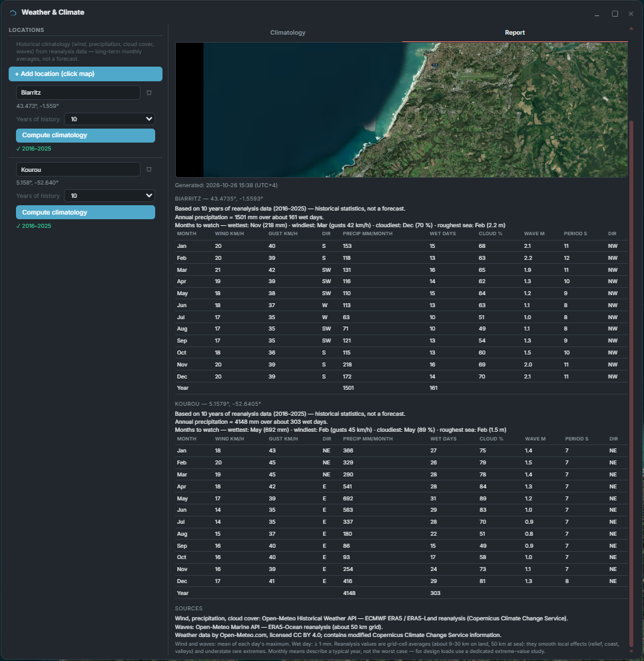The image size is (644, 661).
Task: Click the Biarritz satellite map image
Action: [401, 109]
